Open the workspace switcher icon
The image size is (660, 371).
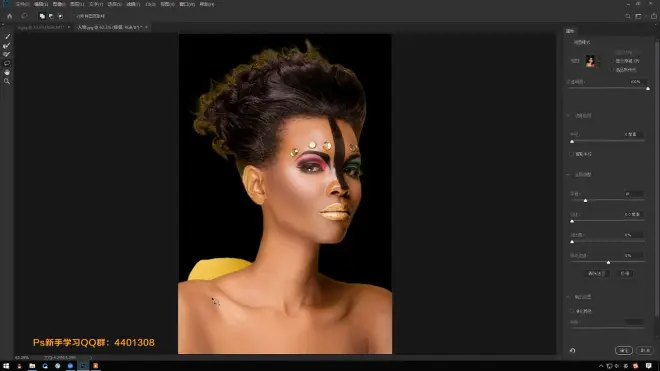[x=639, y=16]
